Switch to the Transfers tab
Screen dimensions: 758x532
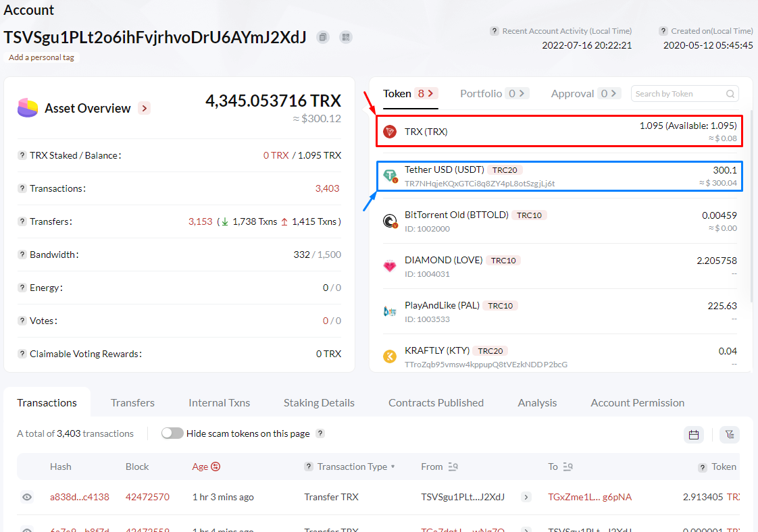click(132, 403)
